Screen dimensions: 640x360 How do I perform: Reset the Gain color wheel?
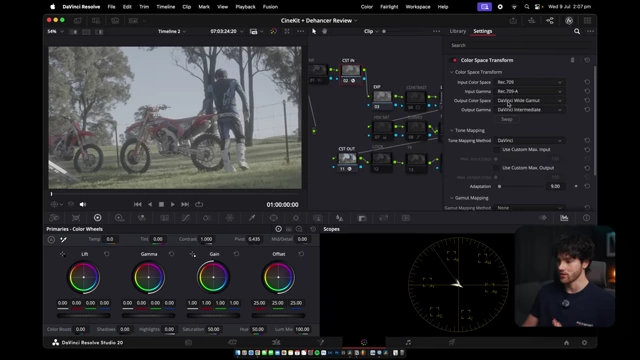[x=236, y=254]
